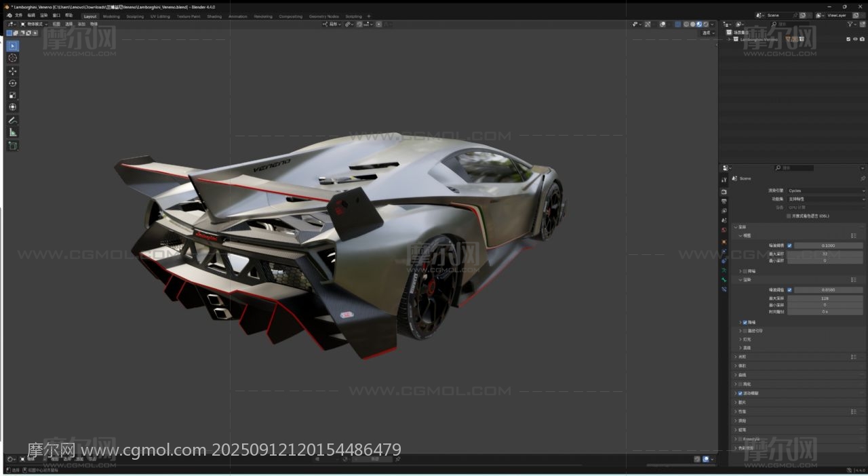868x476 pixels.
Task: Select the Rotate tool
Action: click(13, 83)
